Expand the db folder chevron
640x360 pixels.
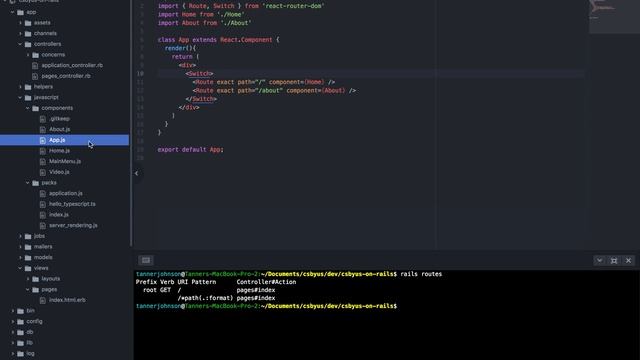[13, 332]
